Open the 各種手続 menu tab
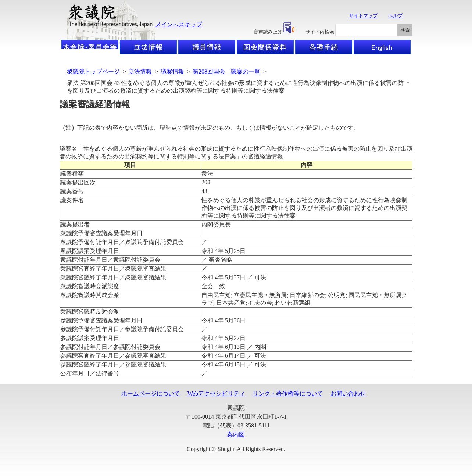472x476 pixels. pyautogui.click(x=323, y=47)
